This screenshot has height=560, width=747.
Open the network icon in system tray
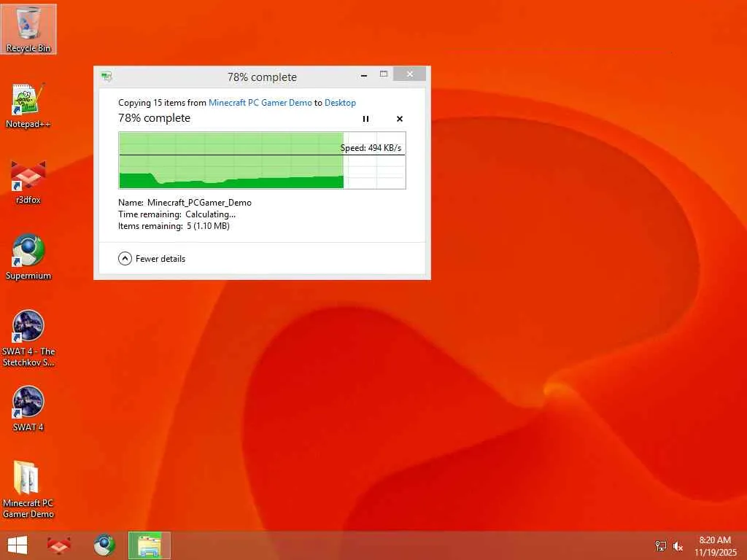pyautogui.click(x=660, y=545)
